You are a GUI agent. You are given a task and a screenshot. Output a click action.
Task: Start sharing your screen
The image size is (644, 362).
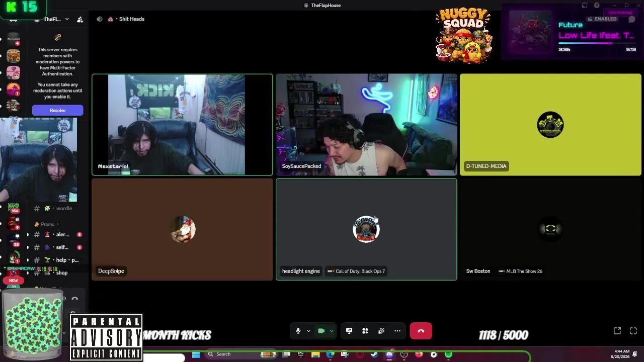point(349,331)
